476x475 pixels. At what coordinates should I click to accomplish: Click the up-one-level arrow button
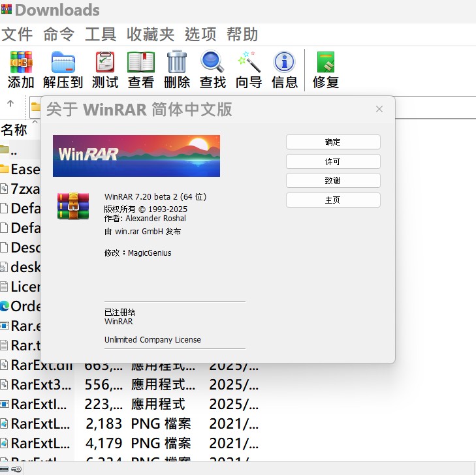10,104
